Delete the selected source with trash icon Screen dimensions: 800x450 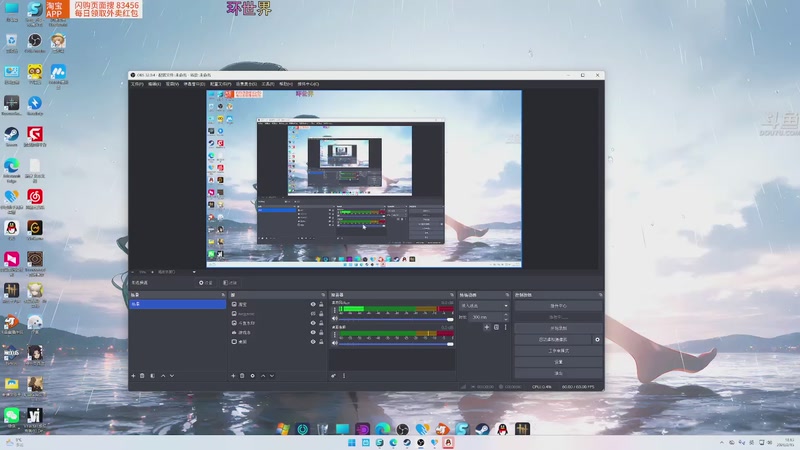[242, 376]
